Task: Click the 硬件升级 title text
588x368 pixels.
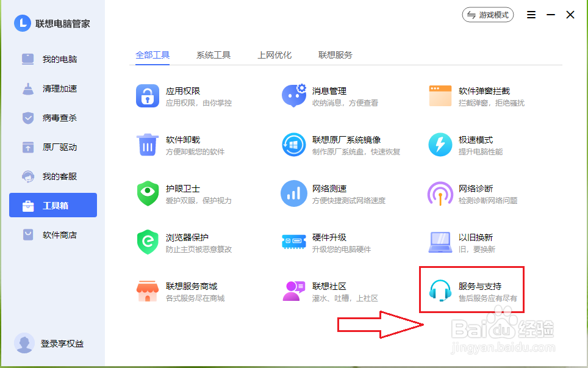Action: tap(329, 237)
